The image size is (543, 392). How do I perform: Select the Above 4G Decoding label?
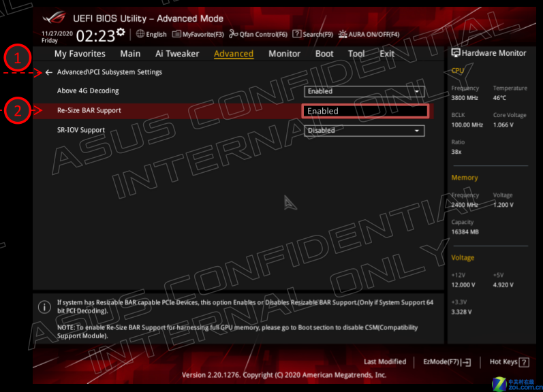(88, 91)
